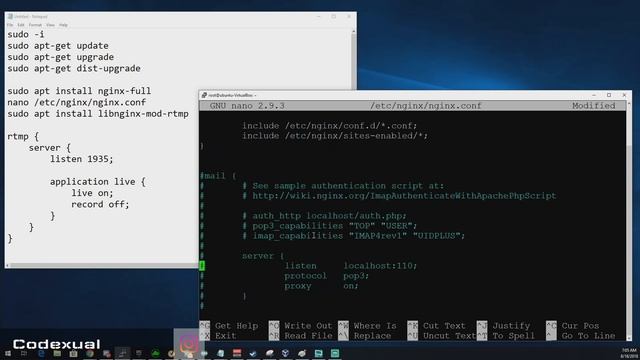Click the 'imap_capabilities' line in nano
Screen dimensions: 640x360
click(353, 236)
